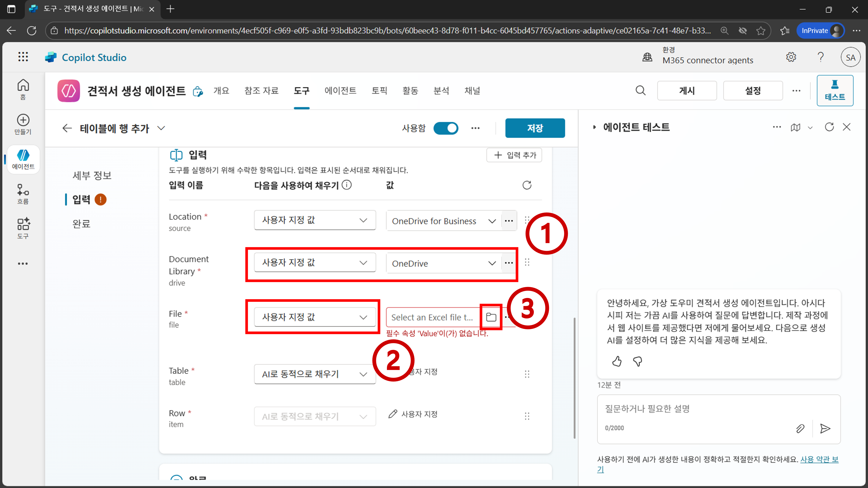Restart test chat with refresh icon

(x=829, y=127)
